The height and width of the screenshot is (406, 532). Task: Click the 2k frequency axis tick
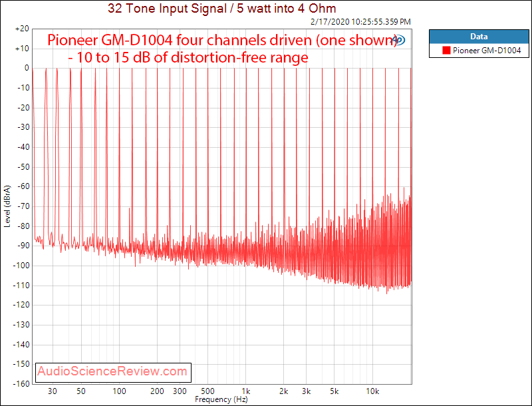coord(284,391)
